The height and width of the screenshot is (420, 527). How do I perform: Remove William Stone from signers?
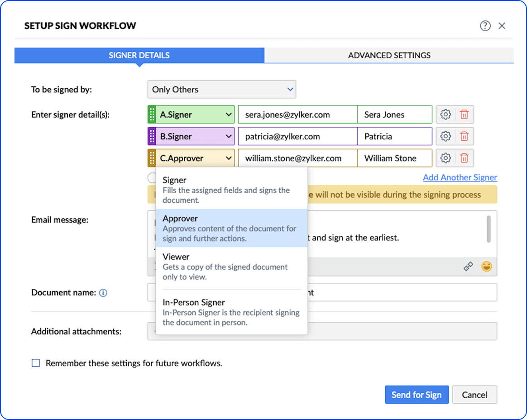[x=465, y=158]
